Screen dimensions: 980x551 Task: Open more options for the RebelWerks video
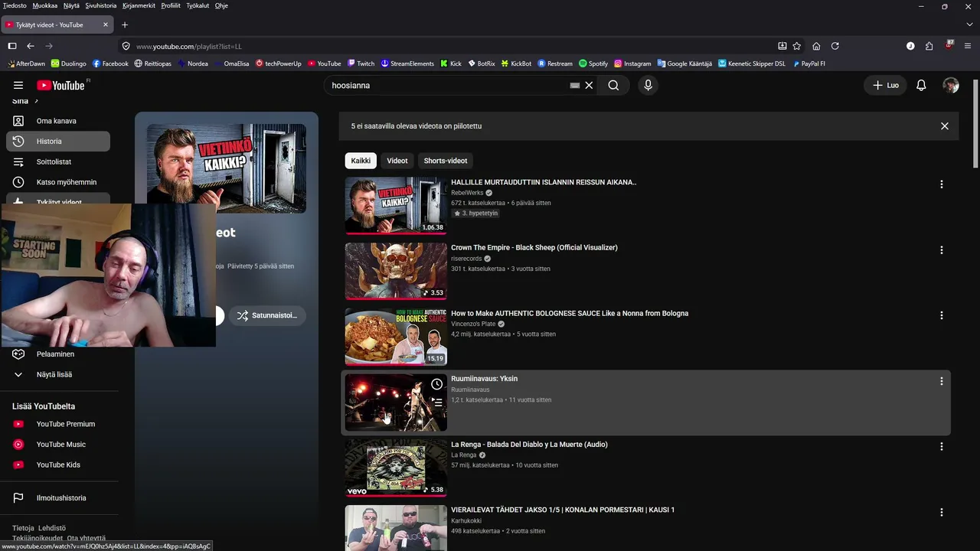[x=941, y=184]
